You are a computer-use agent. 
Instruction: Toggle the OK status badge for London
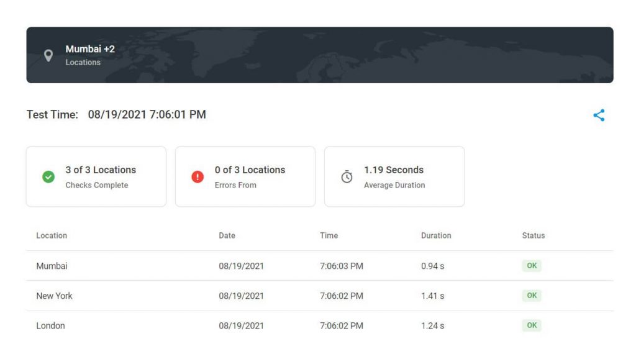(531, 325)
